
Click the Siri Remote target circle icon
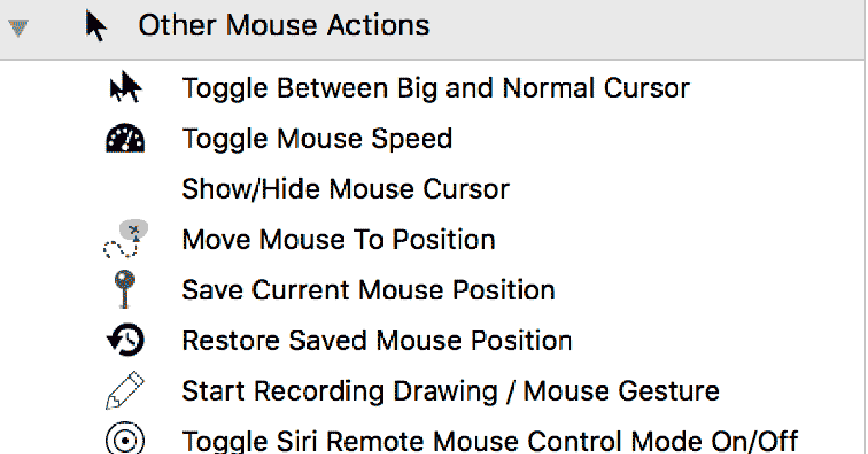(x=125, y=440)
